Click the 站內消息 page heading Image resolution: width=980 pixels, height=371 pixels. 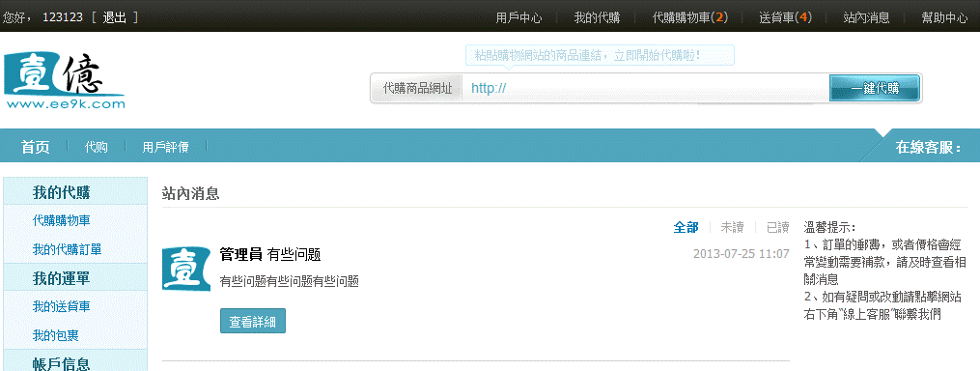[190, 193]
